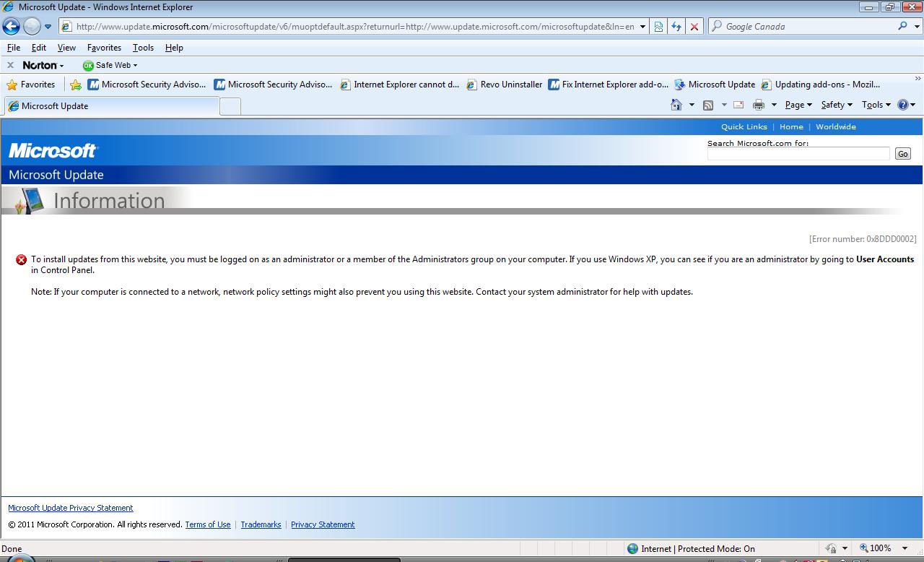Click the Microsoft logo
Image resolution: width=924 pixels, height=562 pixels.
[53, 151]
